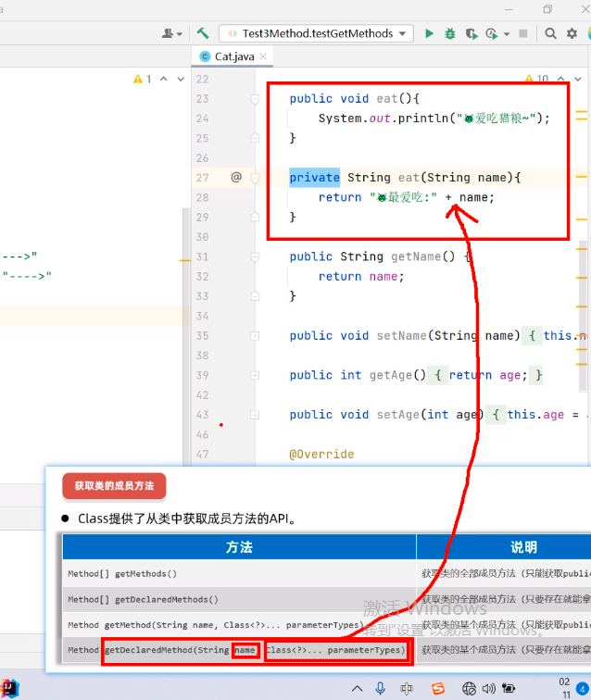
Task: Click the Method[] getDeclaredMethods() table row
Action: point(327,599)
